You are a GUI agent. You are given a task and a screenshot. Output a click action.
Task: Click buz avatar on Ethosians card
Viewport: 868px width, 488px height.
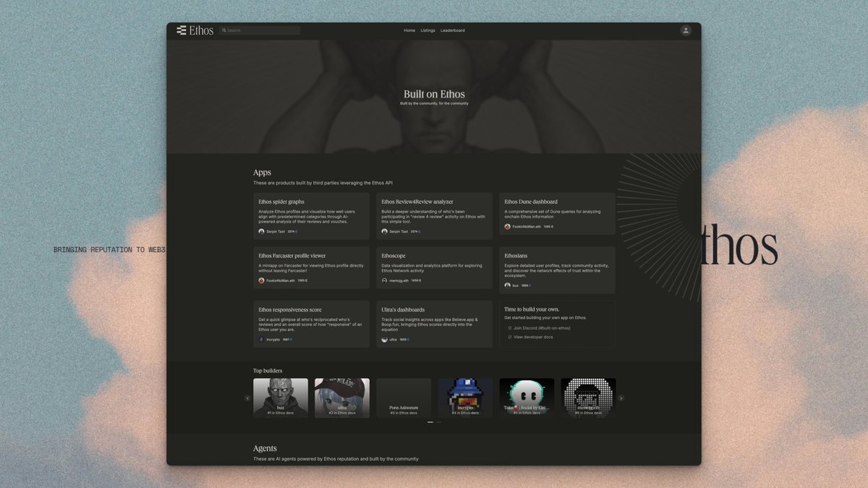coord(507,286)
